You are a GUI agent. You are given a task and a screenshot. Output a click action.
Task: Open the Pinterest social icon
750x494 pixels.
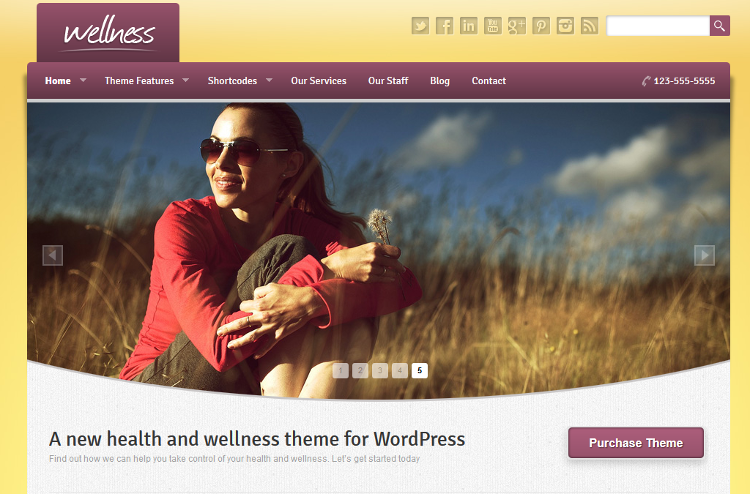[541, 26]
